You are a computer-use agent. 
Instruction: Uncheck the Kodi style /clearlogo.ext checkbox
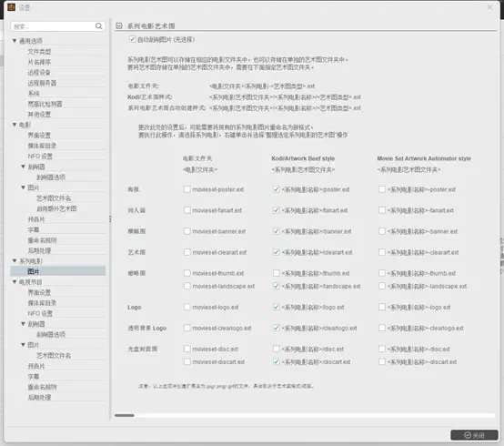276,328
